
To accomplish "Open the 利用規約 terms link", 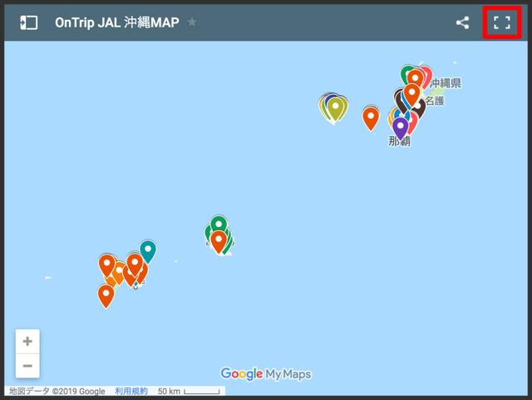I will (131, 391).
